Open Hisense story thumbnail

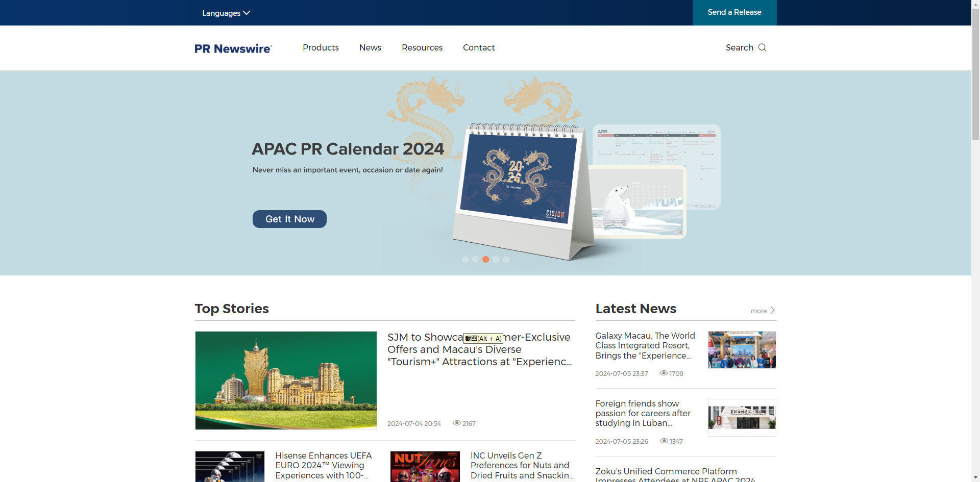(230, 467)
